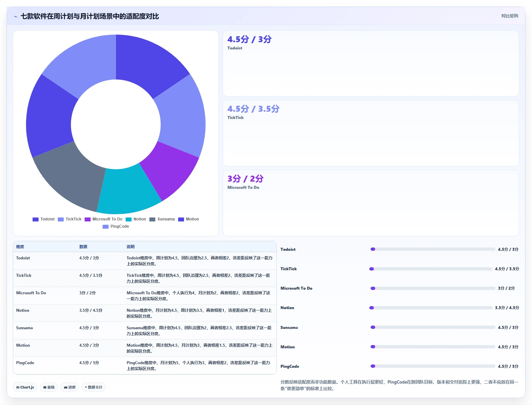532x405 pixels.
Task: Click the Notion progress bar
Action: (431, 308)
